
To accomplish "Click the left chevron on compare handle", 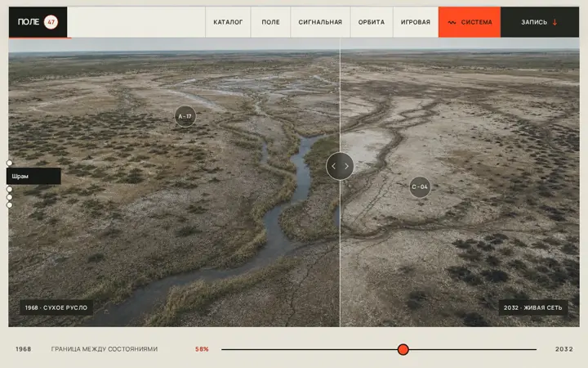I will click(x=334, y=166).
